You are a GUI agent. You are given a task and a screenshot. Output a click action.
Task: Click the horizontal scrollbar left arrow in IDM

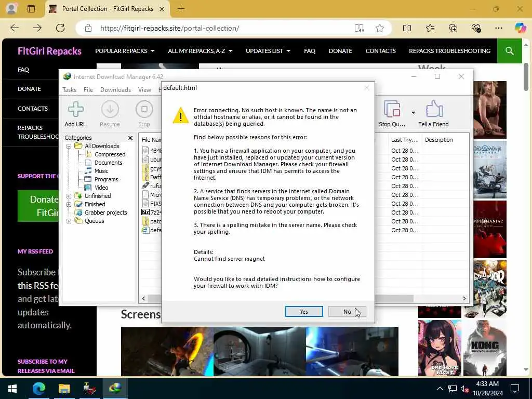tap(143, 298)
